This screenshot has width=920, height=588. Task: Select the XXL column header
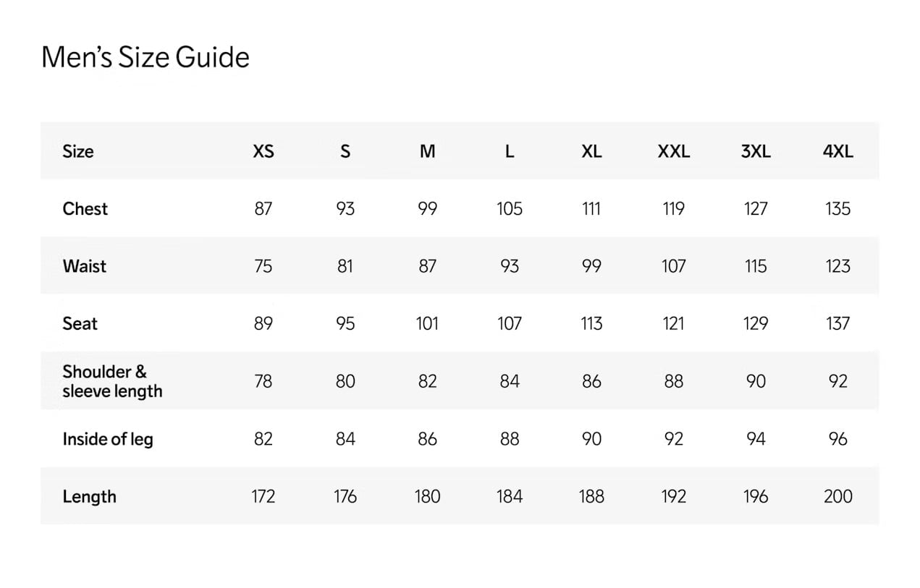pos(673,151)
